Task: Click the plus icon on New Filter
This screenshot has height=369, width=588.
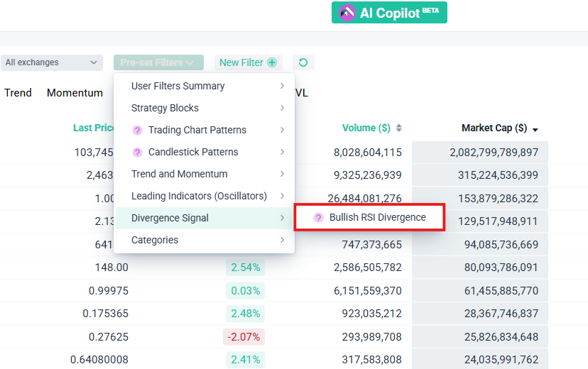Action: pos(272,62)
